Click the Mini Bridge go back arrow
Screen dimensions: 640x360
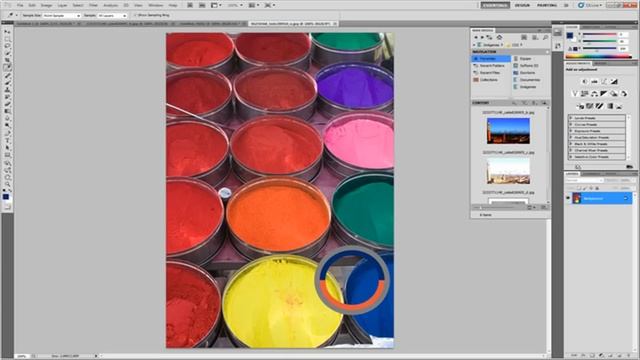pyautogui.click(x=476, y=37)
